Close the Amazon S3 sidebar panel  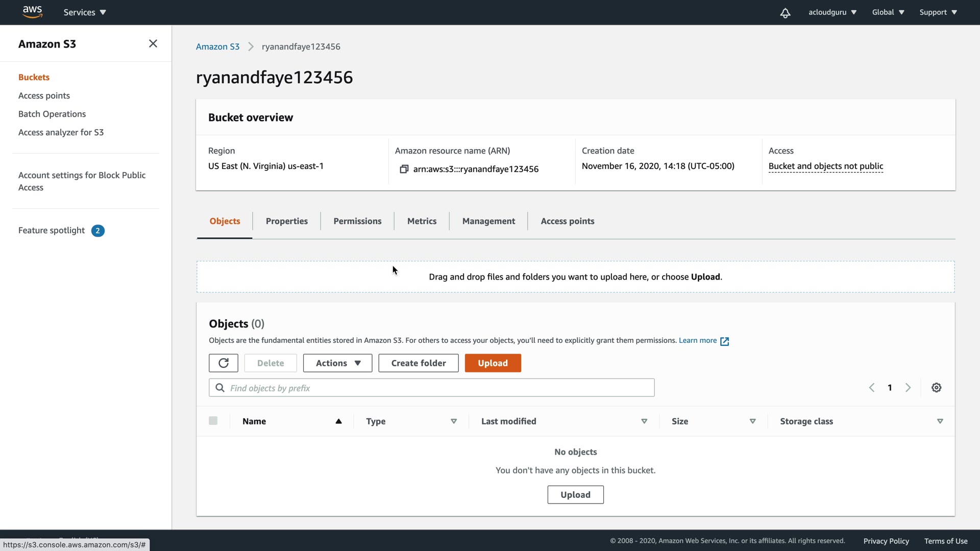tap(153, 44)
